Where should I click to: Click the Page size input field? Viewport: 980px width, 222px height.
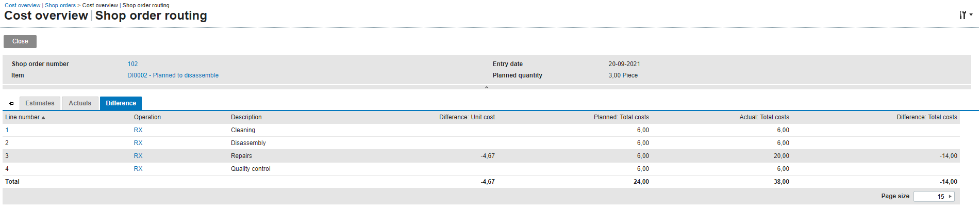(x=931, y=196)
